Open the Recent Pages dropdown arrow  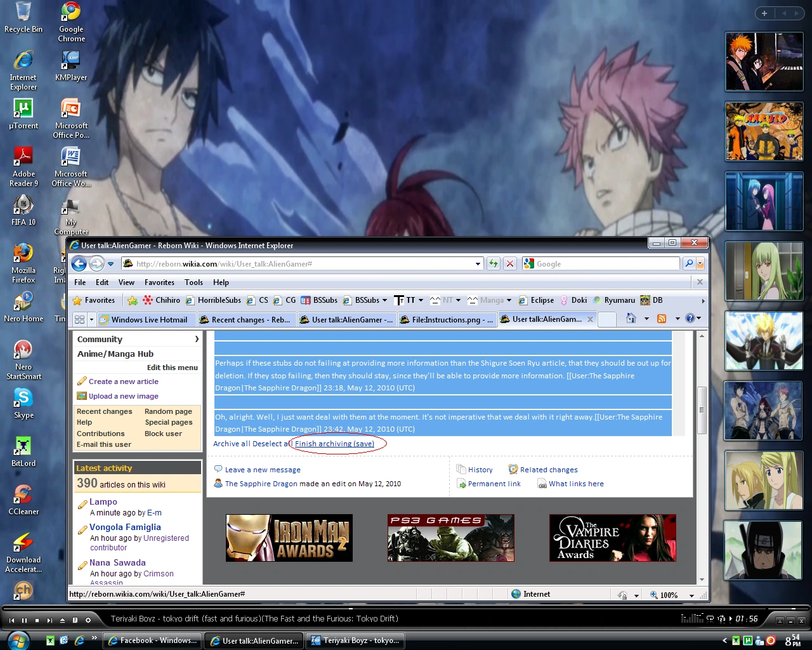click(x=110, y=263)
